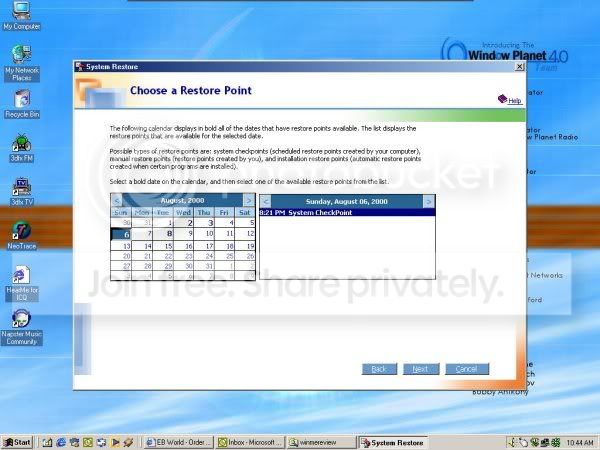Click date 20 in the August calendar
The width and height of the screenshot is (600, 450).
pyautogui.click(x=121, y=256)
